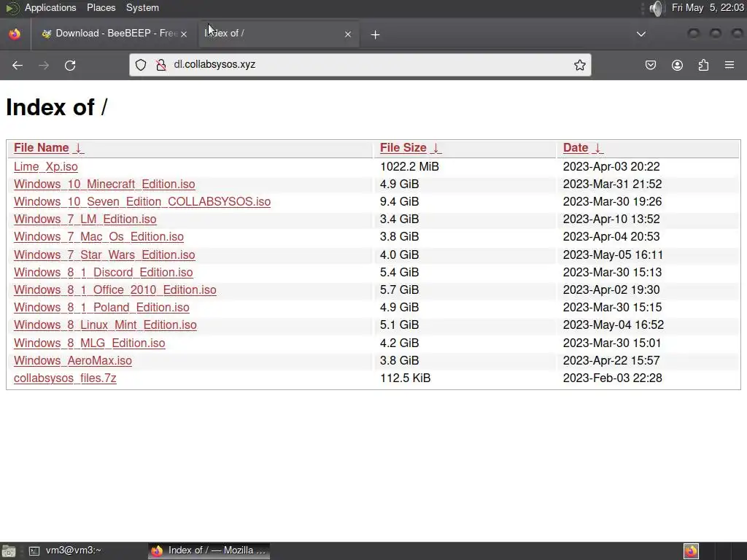
Task: Download Lime_Xp.iso
Action: [x=46, y=167]
